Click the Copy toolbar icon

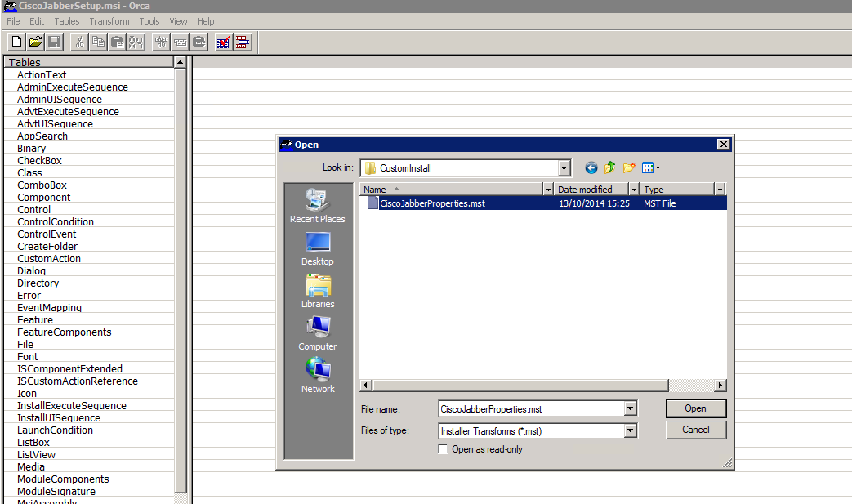pyautogui.click(x=98, y=42)
